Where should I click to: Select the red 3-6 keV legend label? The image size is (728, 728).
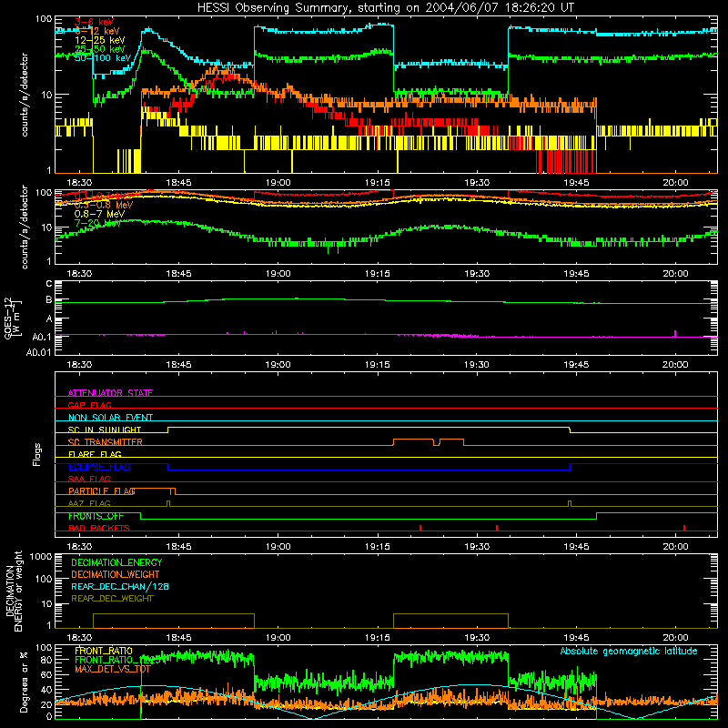click(94, 22)
